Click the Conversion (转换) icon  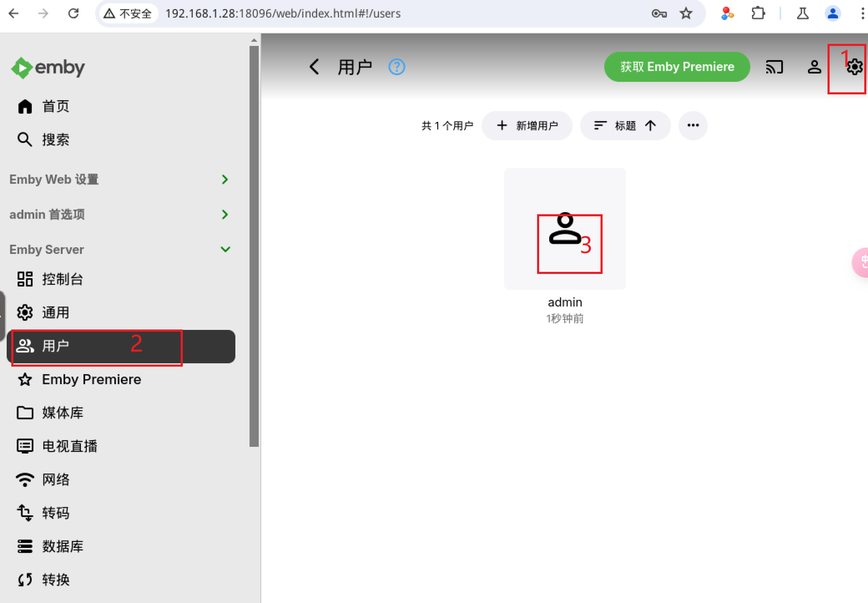click(x=25, y=580)
